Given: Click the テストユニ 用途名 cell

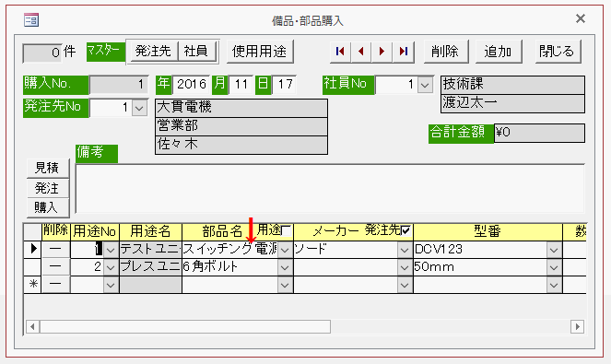Looking at the screenshot, I should tap(150, 249).
